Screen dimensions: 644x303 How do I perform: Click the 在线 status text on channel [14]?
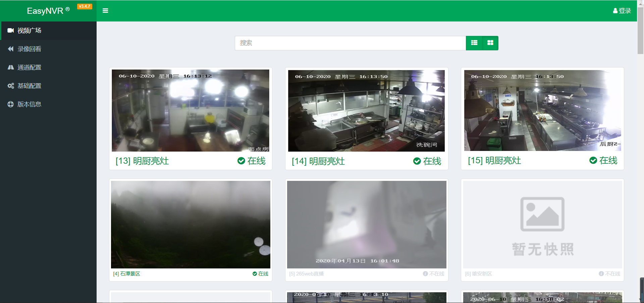coord(432,161)
